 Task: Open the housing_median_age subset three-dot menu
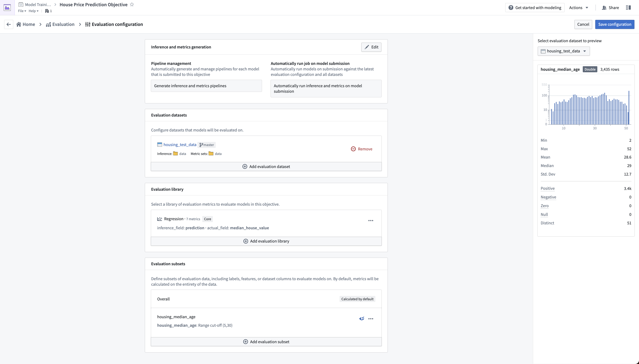click(371, 319)
